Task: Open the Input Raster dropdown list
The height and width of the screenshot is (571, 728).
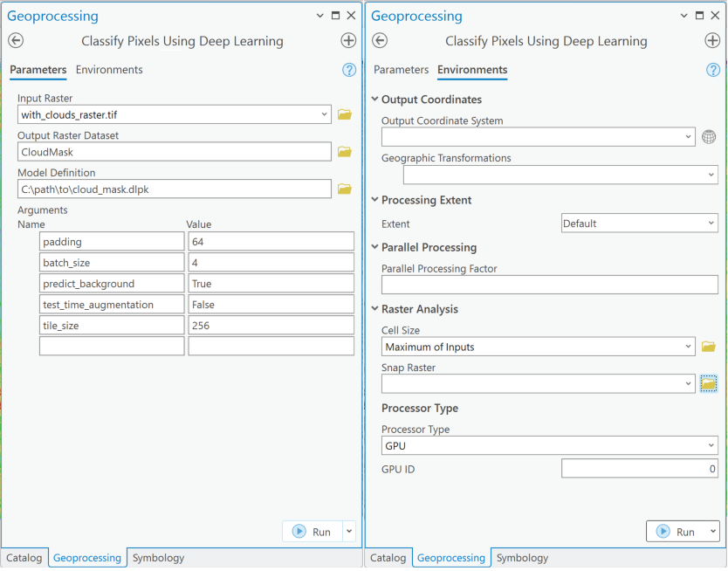Action: (x=324, y=114)
